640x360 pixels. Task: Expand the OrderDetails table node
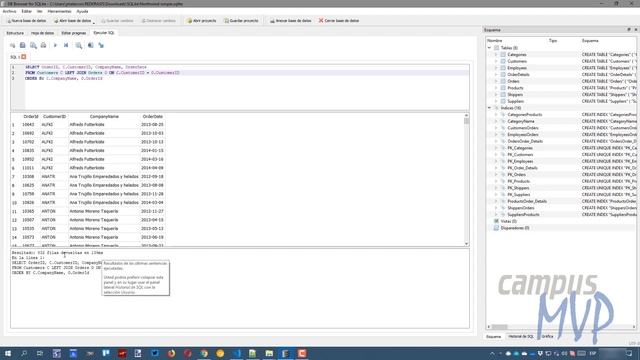click(x=496, y=74)
